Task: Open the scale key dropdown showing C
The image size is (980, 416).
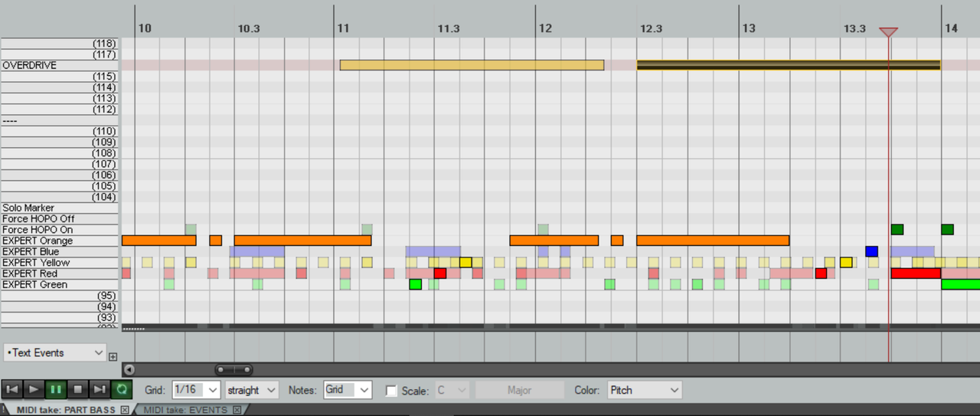Action: (x=452, y=390)
